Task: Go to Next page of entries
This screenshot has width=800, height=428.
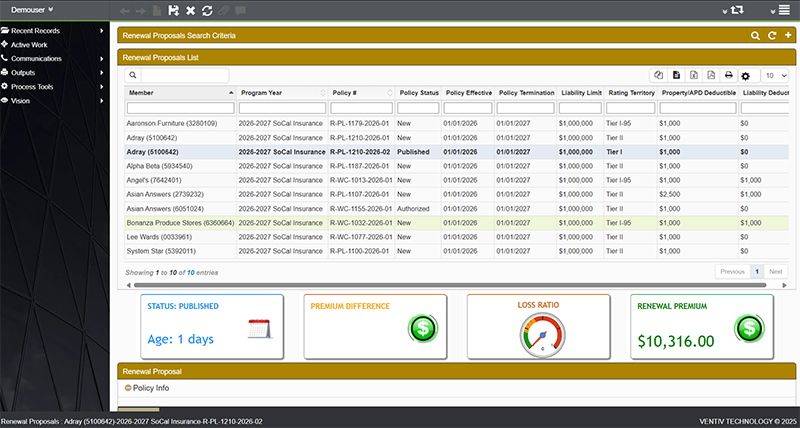Action: point(776,271)
